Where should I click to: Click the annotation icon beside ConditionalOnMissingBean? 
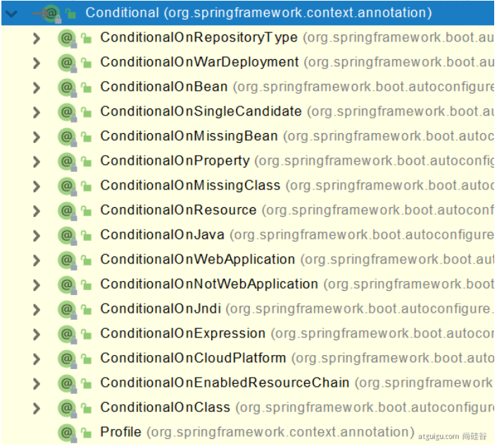point(67,137)
